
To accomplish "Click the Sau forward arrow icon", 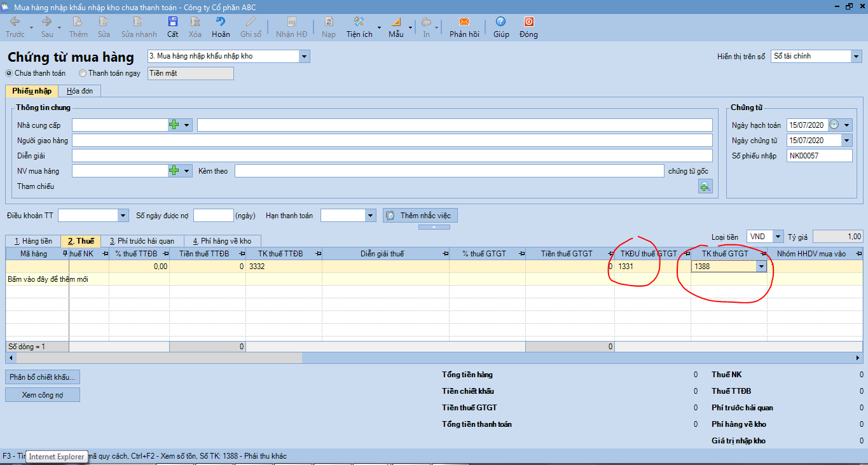I will (47, 22).
